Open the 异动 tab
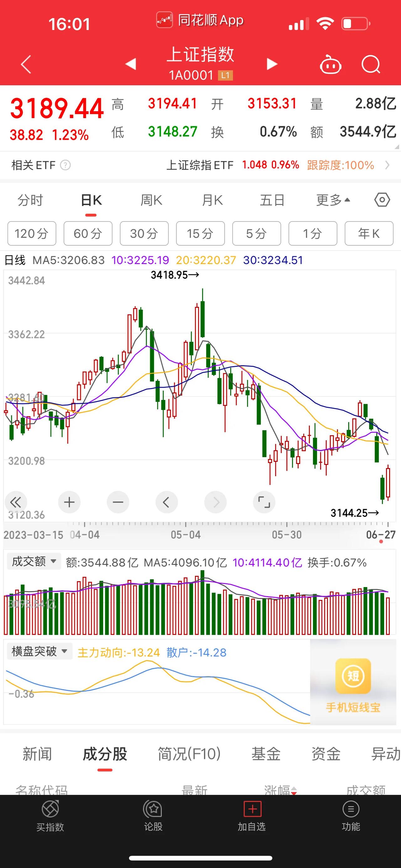The width and height of the screenshot is (401, 868). pyautogui.click(x=386, y=754)
